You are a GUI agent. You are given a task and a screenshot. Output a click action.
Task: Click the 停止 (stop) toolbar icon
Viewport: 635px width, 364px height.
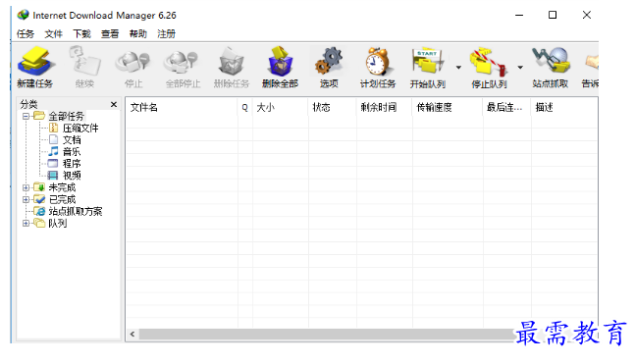[x=133, y=67]
